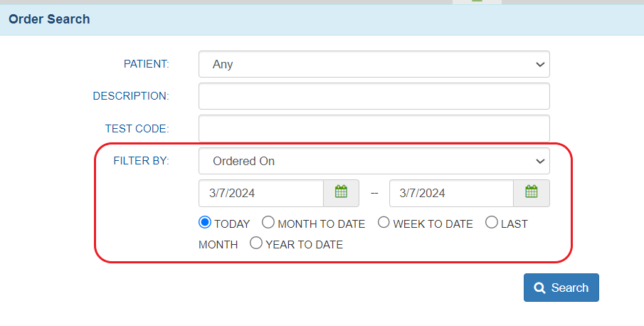The height and width of the screenshot is (326, 644).
Task: Open the end date calendar picker
Action: [531, 192]
